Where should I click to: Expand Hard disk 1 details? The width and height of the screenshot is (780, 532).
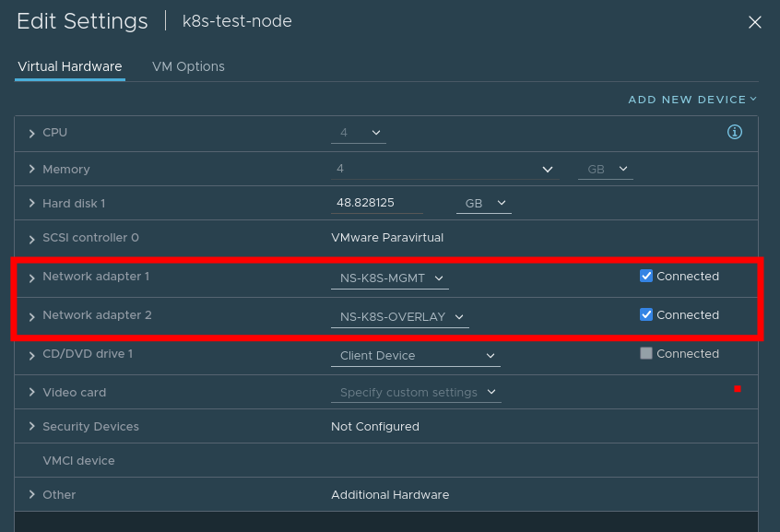[x=32, y=203]
